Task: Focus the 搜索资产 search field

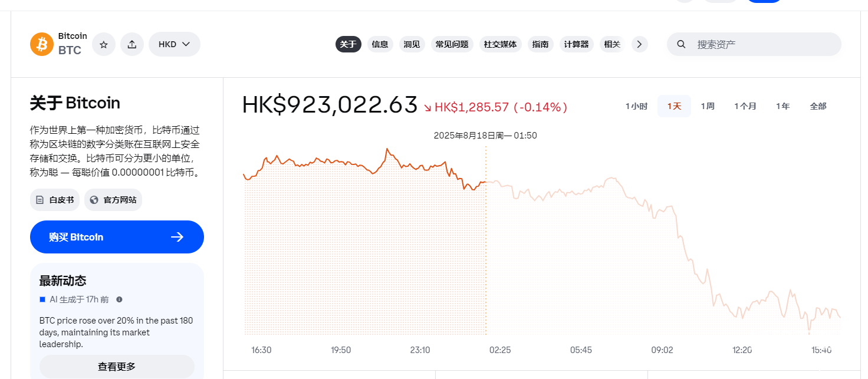Action: click(761, 44)
